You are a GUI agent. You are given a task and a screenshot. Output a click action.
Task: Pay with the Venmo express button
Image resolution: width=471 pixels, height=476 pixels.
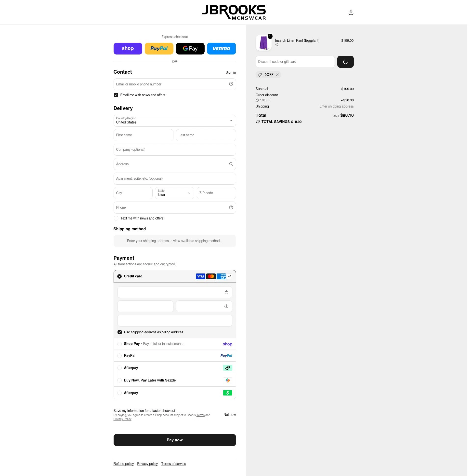tap(221, 49)
